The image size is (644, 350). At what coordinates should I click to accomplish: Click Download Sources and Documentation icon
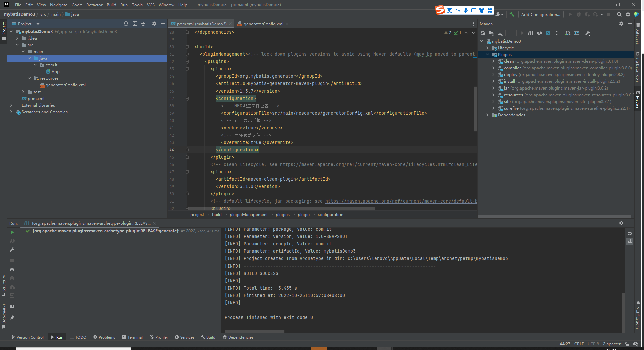[x=500, y=33]
